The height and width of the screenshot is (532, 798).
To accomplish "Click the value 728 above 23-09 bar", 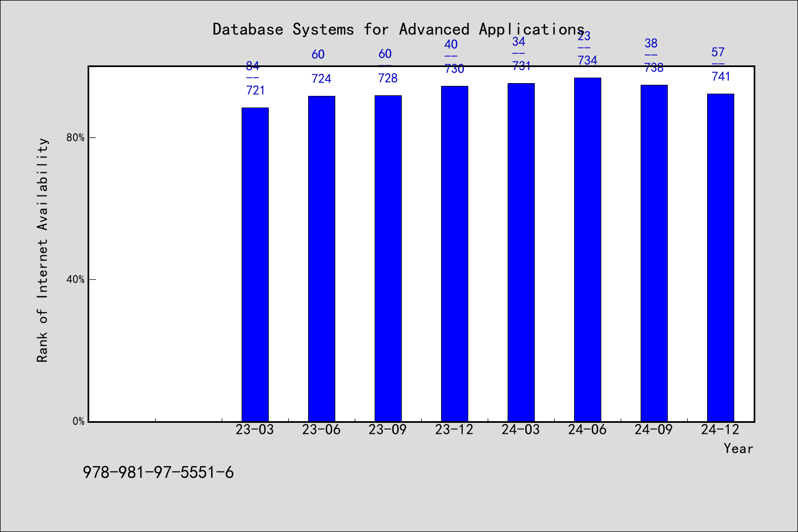I will coord(388,78).
